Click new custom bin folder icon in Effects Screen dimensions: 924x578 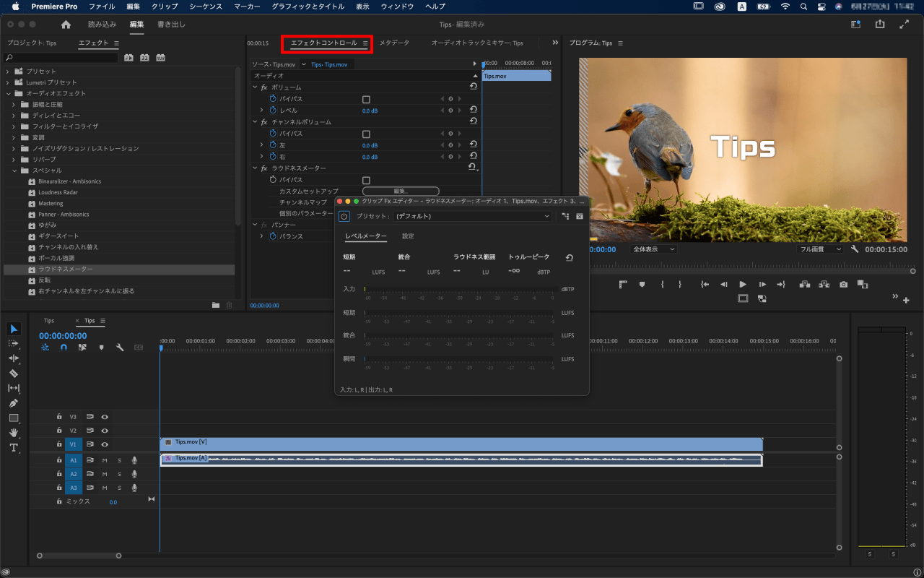click(216, 305)
